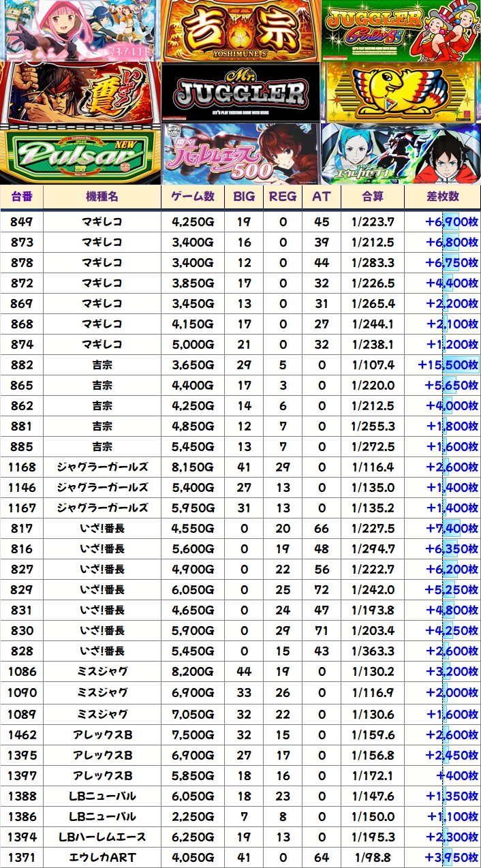This screenshot has width=481, height=868.
Task: Select the AT column header
Action: coord(322,197)
